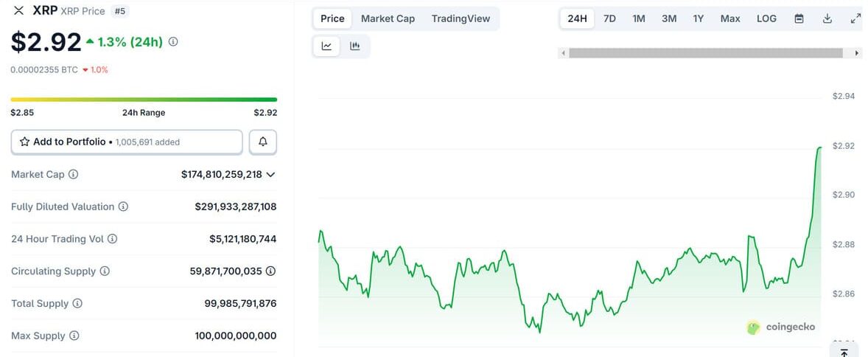This screenshot has height=357, width=868.
Task: Click the price alert bell icon
Action: click(263, 142)
